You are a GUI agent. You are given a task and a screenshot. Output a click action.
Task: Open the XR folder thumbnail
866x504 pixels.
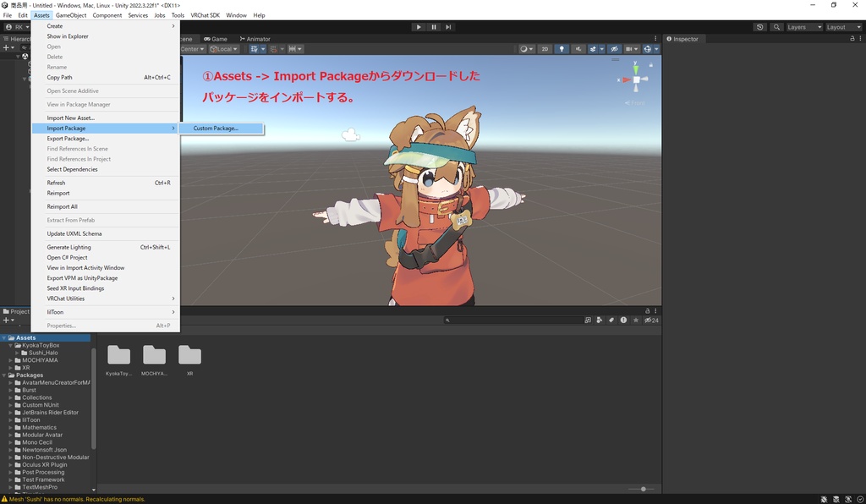pyautogui.click(x=189, y=360)
